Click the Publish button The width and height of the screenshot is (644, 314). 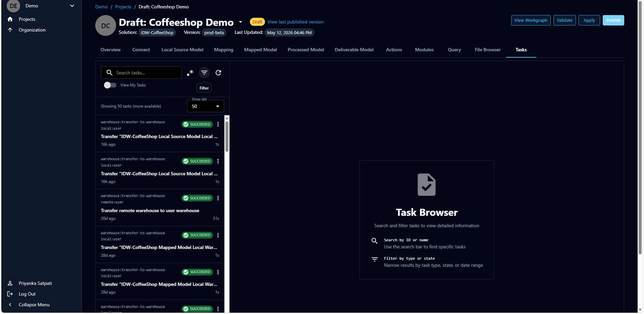[x=613, y=20]
